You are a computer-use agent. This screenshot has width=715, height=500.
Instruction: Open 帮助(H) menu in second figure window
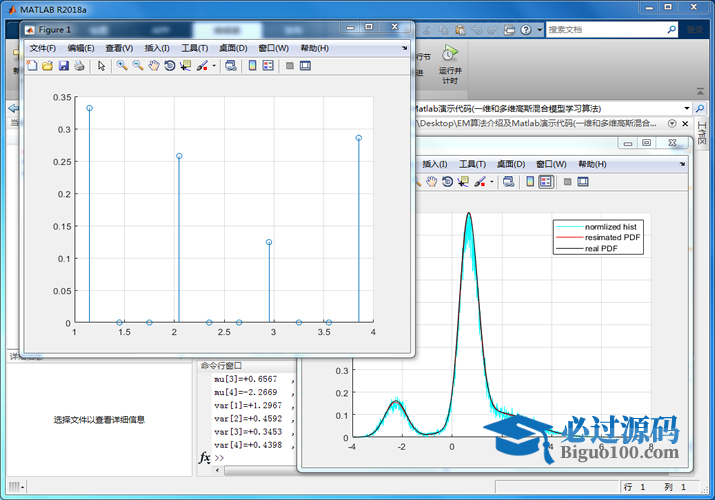point(592,164)
